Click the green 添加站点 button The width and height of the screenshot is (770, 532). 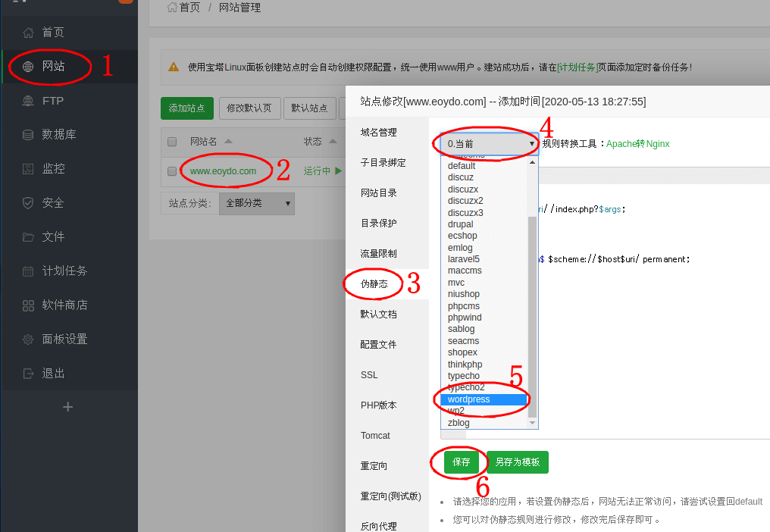pyautogui.click(x=187, y=108)
